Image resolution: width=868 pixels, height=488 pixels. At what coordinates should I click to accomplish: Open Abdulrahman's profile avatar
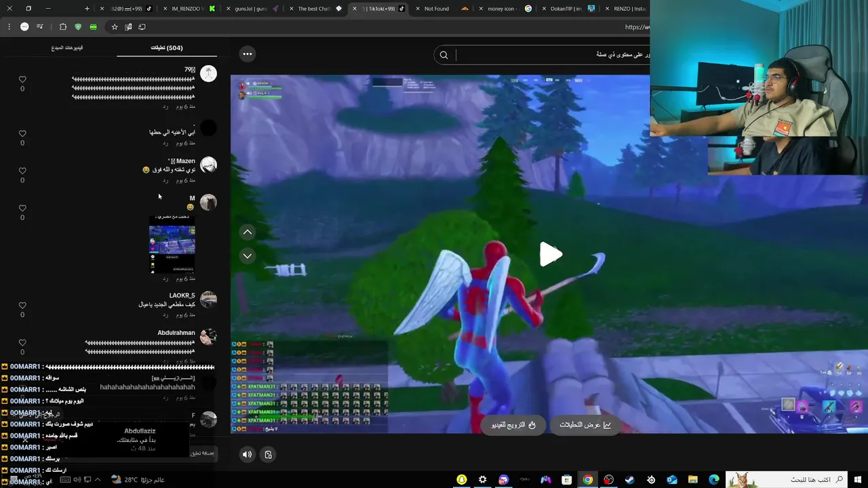(x=208, y=337)
